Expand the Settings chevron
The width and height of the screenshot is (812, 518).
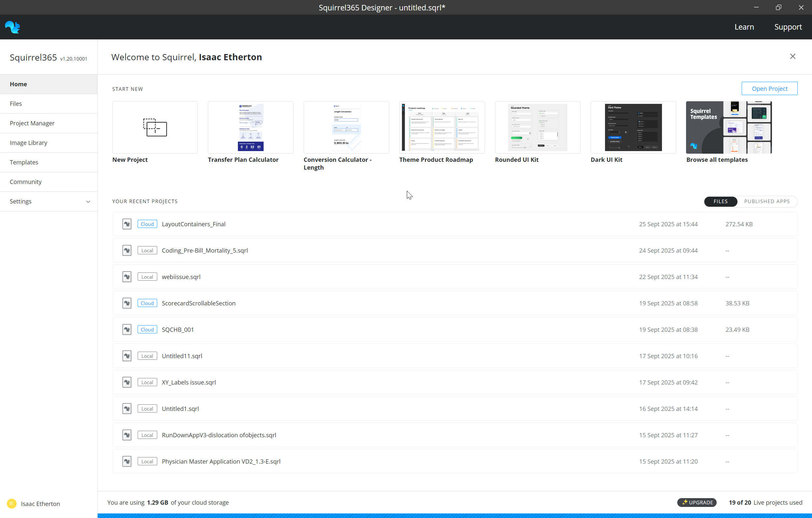pos(88,202)
